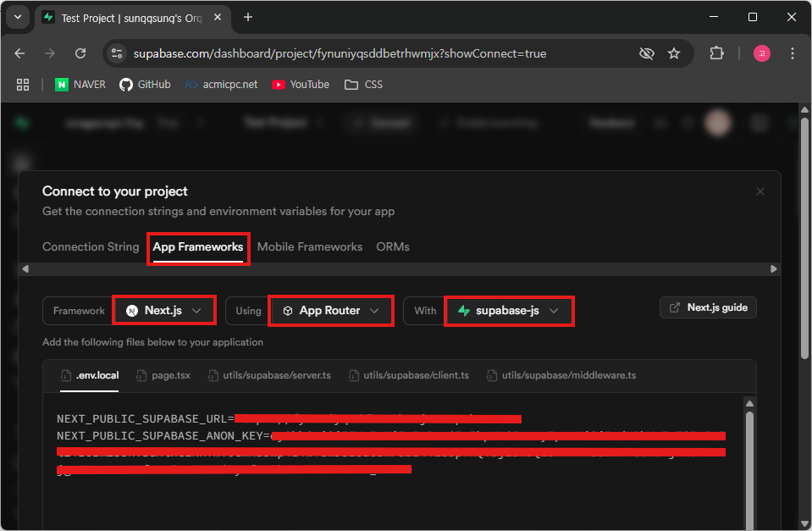The image size is (812, 531).
Task: Select the utils/supabase/server.ts file tab
Action: (x=269, y=375)
